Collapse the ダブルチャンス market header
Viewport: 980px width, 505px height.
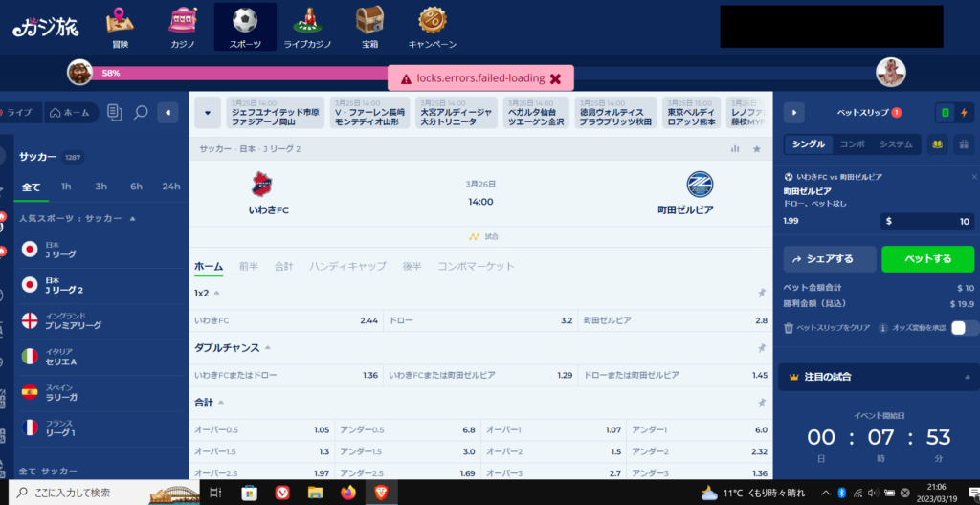tap(268, 347)
